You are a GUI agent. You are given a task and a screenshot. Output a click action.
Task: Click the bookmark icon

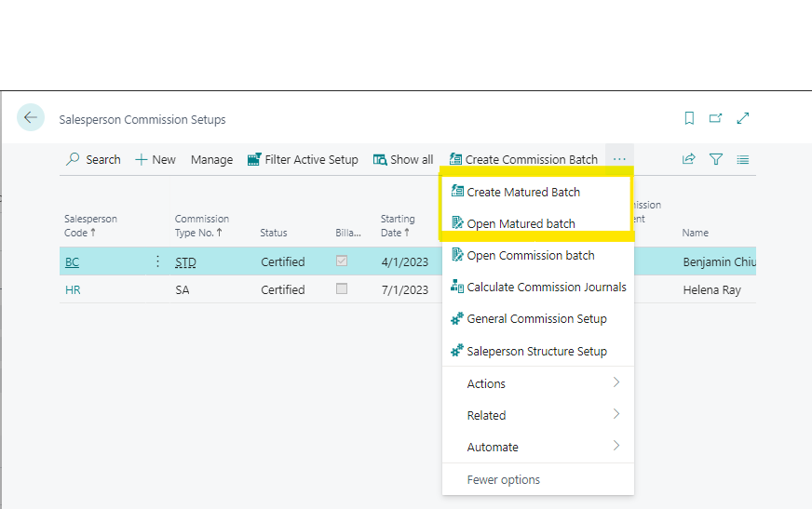pos(689,118)
